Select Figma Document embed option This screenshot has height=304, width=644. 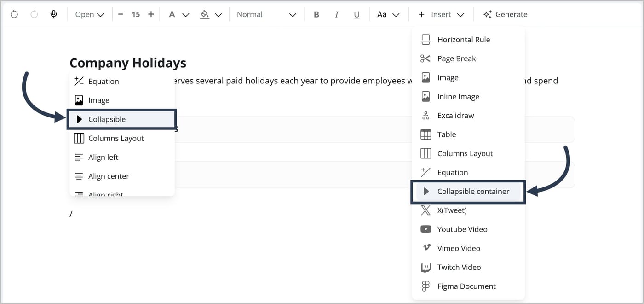[x=468, y=286]
